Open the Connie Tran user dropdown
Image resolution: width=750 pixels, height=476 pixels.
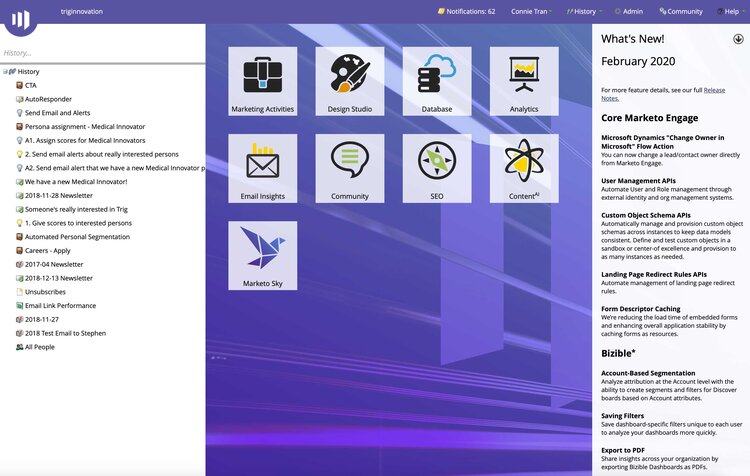pos(531,11)
